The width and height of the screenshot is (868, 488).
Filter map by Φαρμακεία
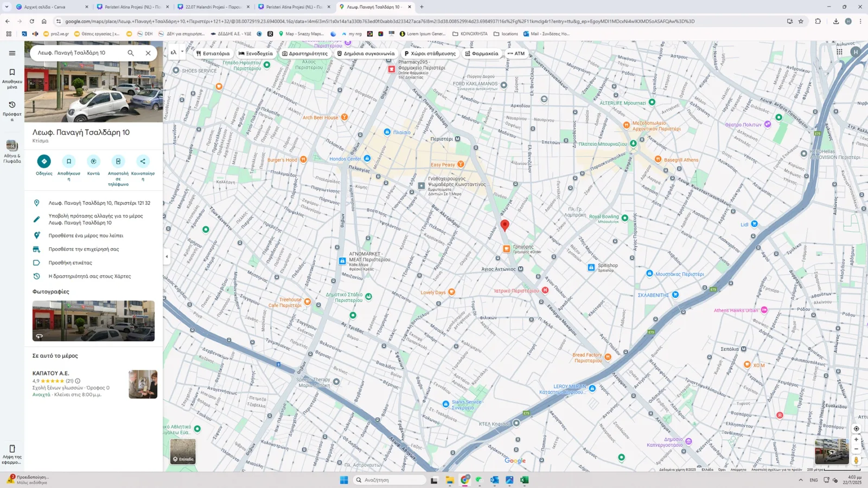coord(482,54)
